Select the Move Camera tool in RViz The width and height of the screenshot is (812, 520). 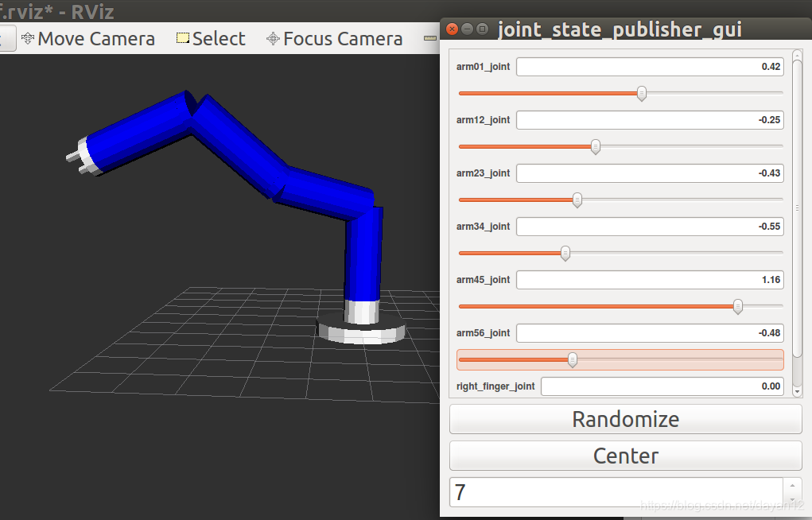(x=88, y=39)
